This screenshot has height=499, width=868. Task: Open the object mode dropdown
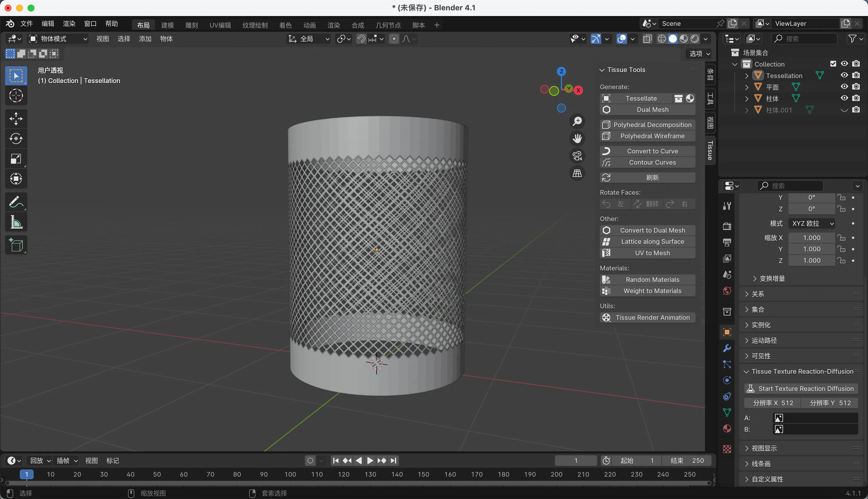tap(58, 39)
